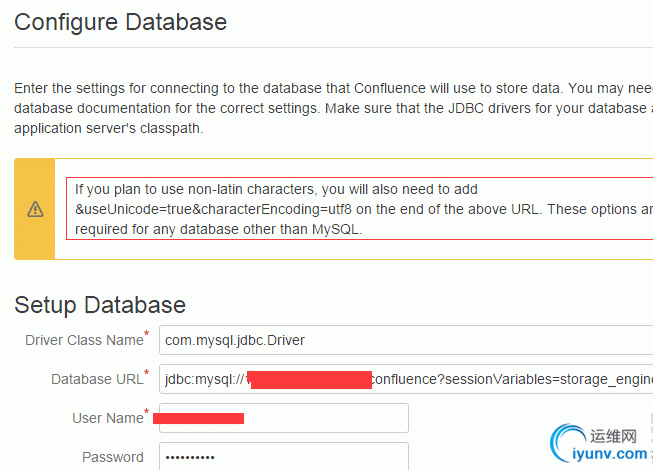
Task: Click the red asterisk beside Driver Class Name
Action: click(147, 333)
